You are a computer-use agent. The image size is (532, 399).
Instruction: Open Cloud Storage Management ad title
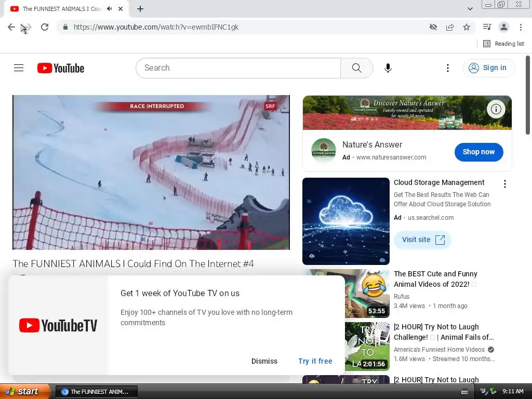(x=439, y=182)
